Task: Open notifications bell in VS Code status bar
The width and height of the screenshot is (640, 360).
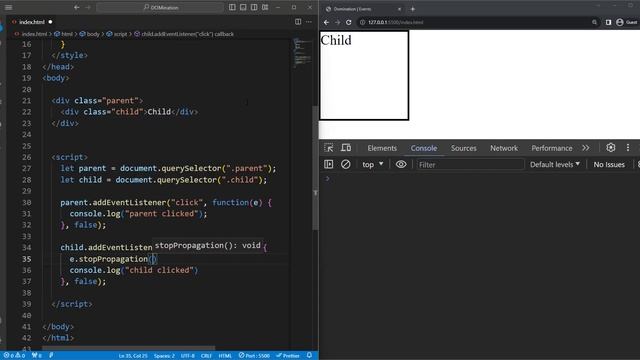Action: point(309,356)
